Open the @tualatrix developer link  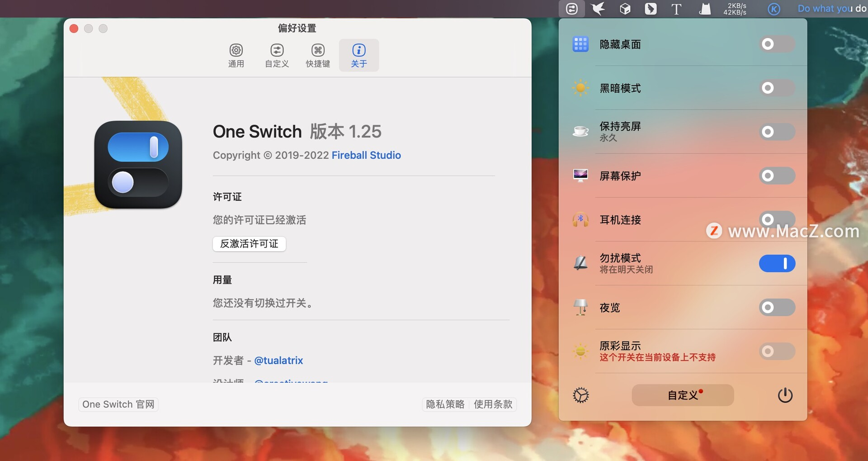(279, 360)
